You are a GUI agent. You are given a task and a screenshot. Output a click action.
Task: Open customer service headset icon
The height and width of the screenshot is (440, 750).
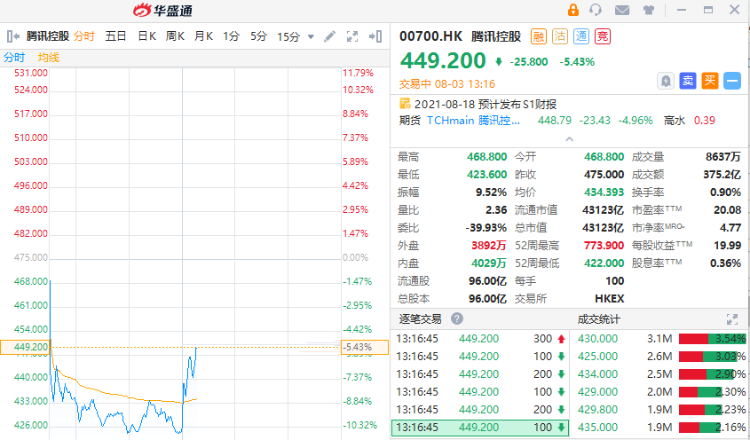596,10
